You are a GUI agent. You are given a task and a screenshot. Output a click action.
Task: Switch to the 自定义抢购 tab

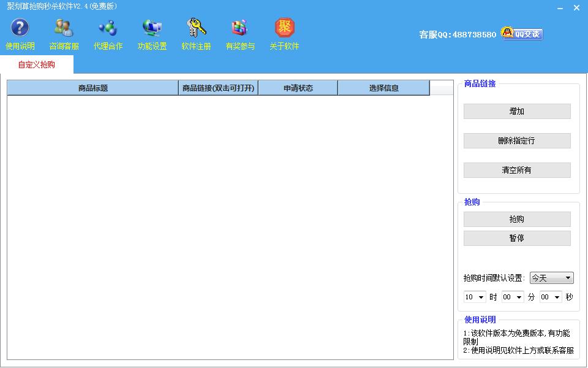click(x=37, y=63)
